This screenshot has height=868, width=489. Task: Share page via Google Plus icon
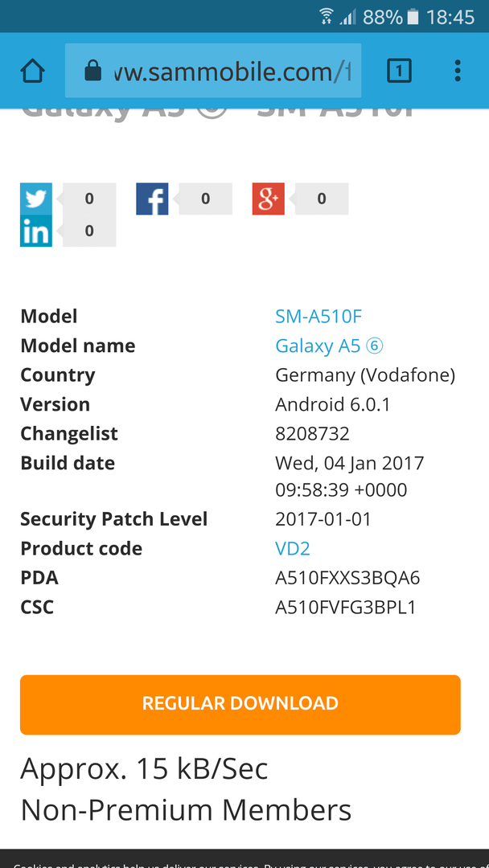[x=269, y=199]
